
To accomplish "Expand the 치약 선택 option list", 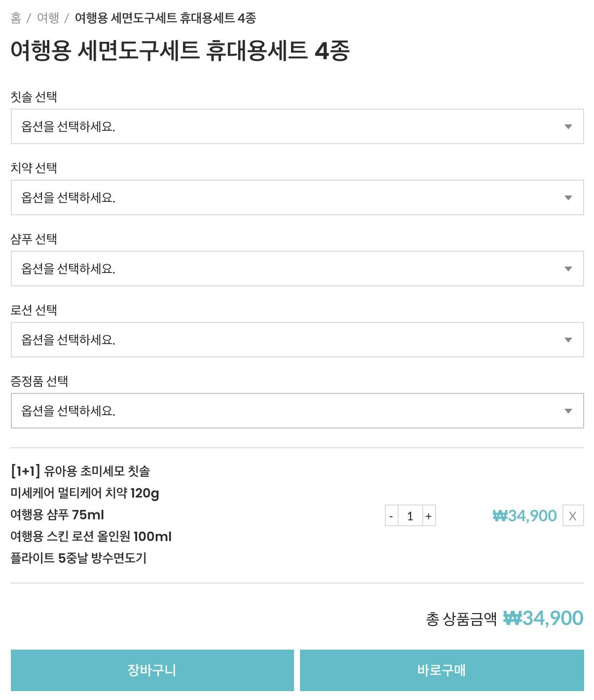I will point(296,198).
